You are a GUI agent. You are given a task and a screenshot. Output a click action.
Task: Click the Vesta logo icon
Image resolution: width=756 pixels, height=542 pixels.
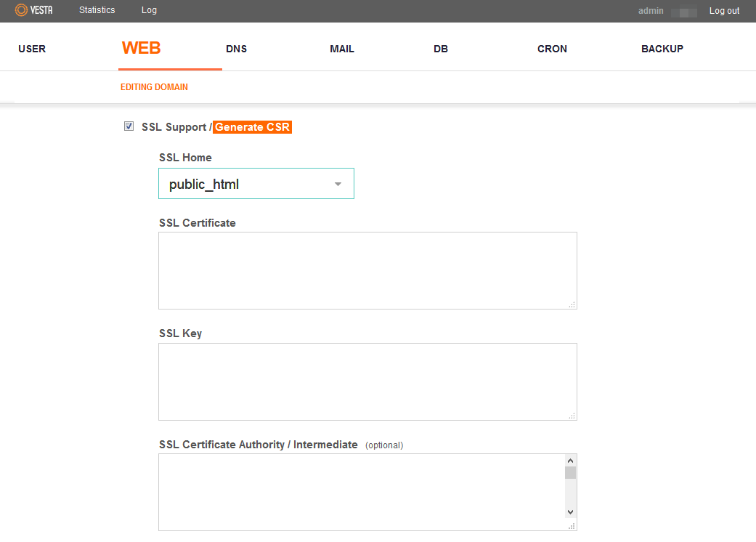pos(21,10)
